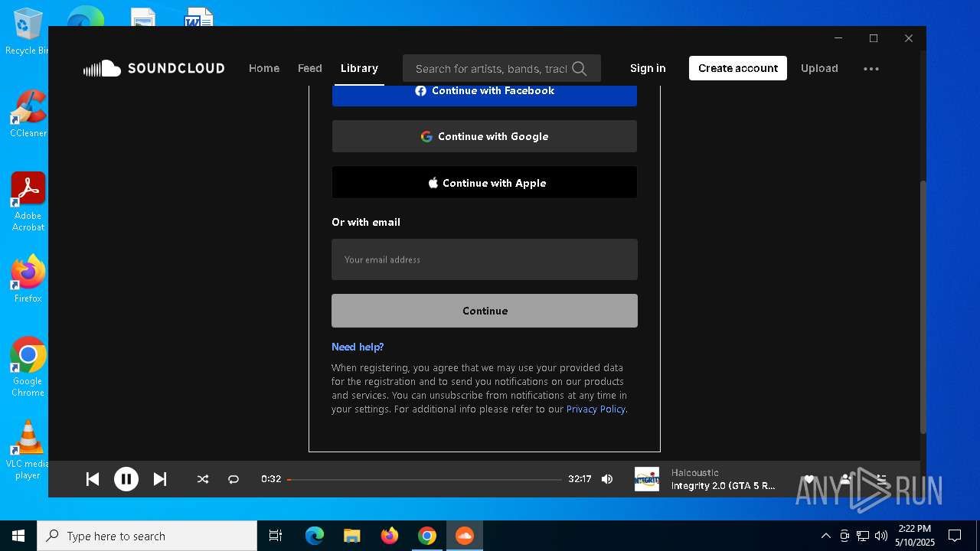Open the Library tab

(359, 68)
